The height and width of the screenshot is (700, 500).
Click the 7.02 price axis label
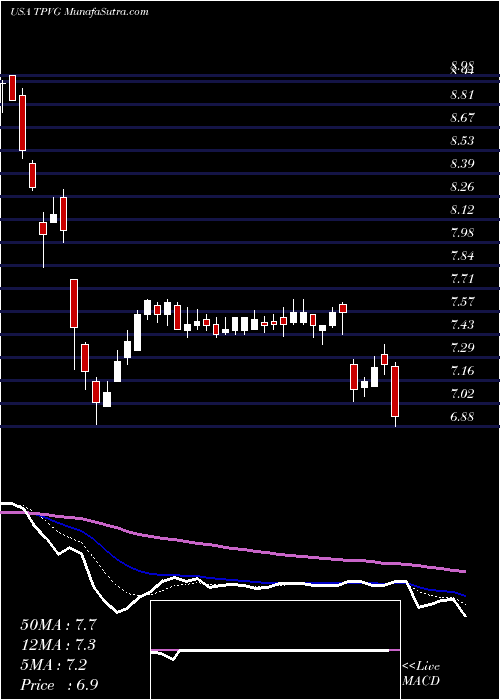click(x=462, y=393)
